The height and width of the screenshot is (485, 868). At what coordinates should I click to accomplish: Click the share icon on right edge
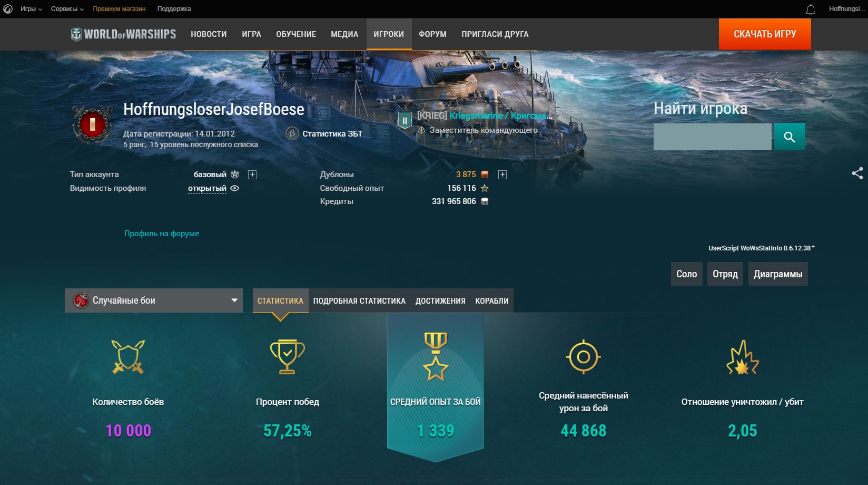857,173
